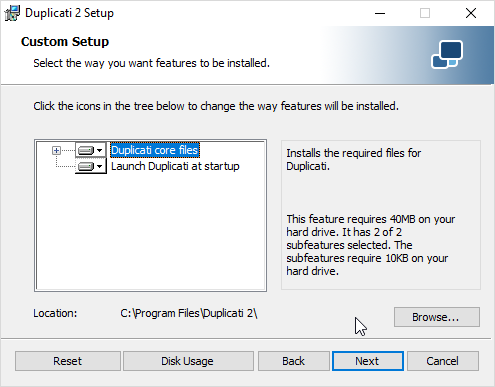Click the Location: label

[x=55, y=313]
